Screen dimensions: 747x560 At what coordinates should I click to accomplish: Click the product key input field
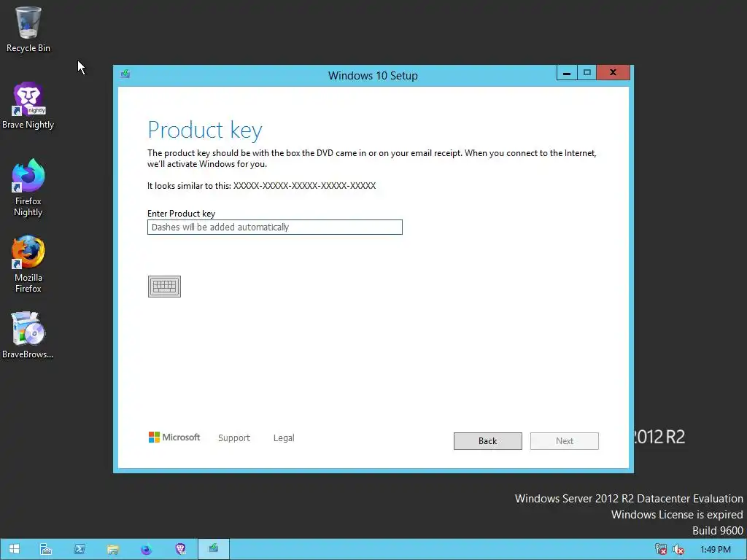[275, 227]
